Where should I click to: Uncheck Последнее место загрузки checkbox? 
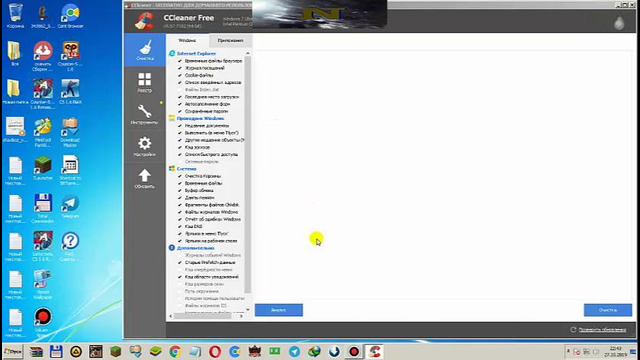click(x=180, y=97)
